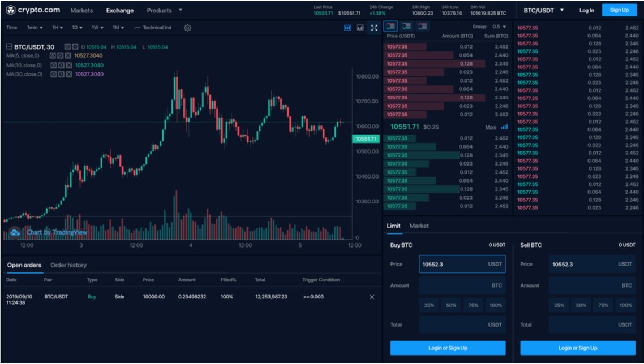The height and width of the screenshot is (364, 644).
Task: Open the depth chart icon beside More
Action: pos(503,127)
